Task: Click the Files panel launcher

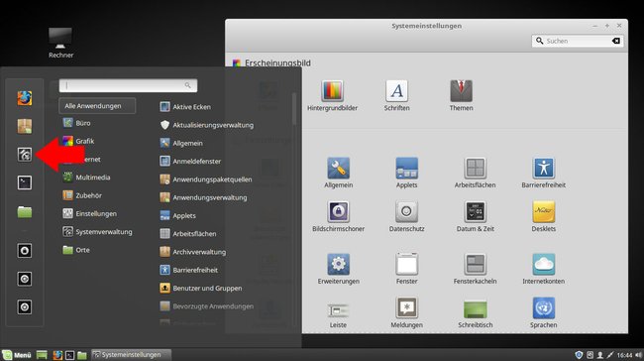Action: (81, 355)
